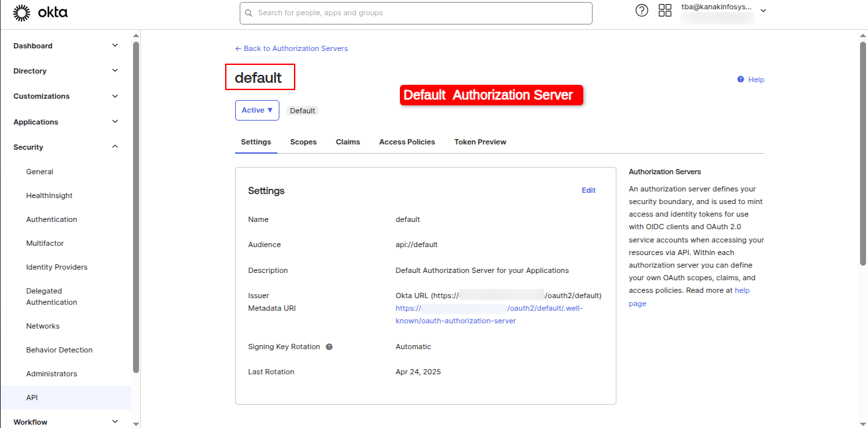Go back to Authorization Servers

pos(291,48)
